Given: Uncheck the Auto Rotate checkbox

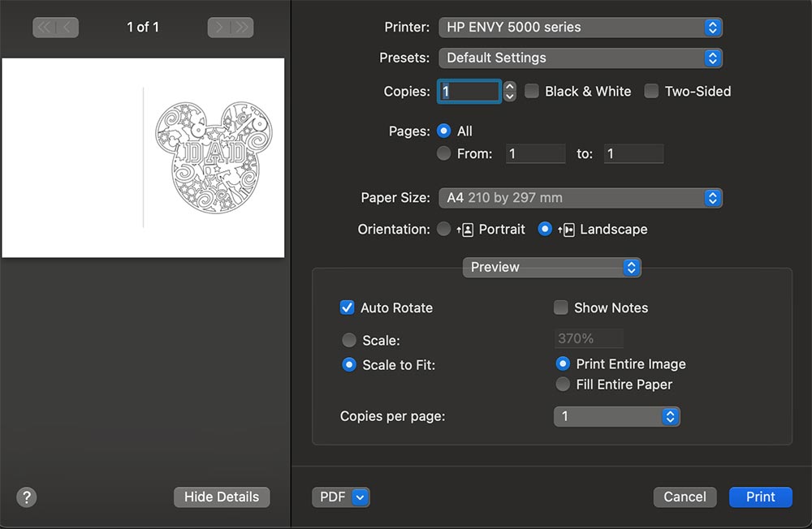Looking at the screenshot, I should click(347, 308).
